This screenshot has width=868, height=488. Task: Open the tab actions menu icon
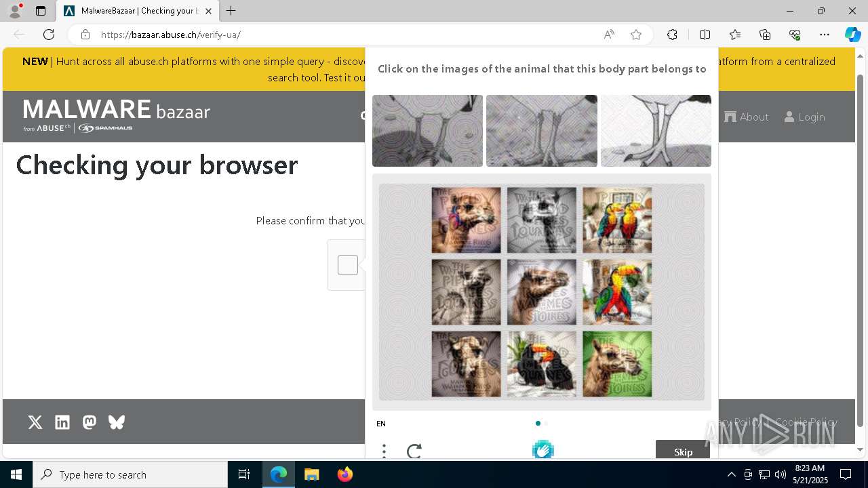click(41, 11)
